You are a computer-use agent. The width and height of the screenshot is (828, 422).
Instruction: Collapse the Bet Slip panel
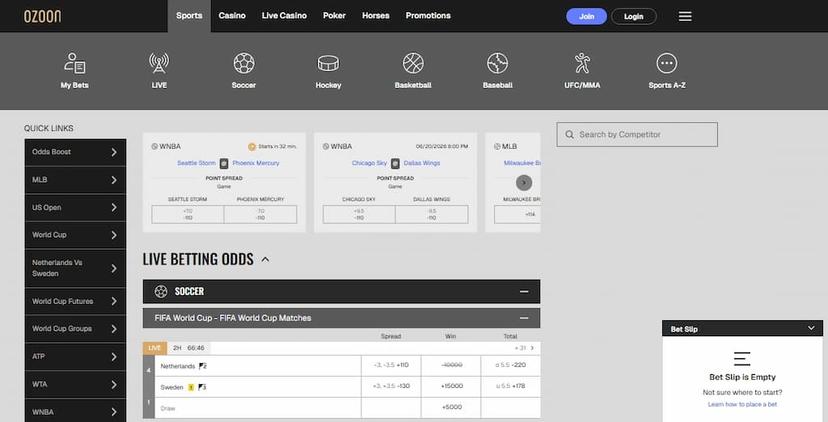[811, 329]
